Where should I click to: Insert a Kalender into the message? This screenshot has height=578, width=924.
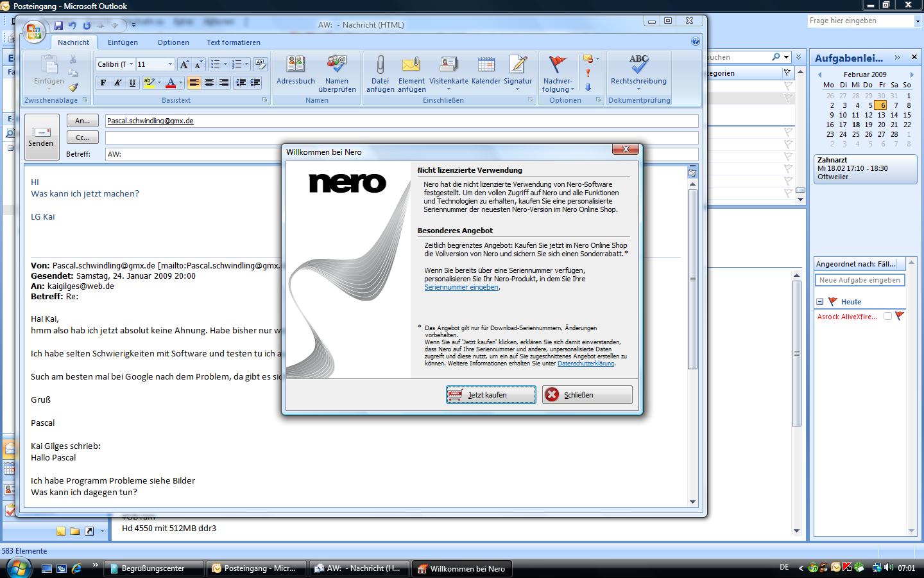486,71
